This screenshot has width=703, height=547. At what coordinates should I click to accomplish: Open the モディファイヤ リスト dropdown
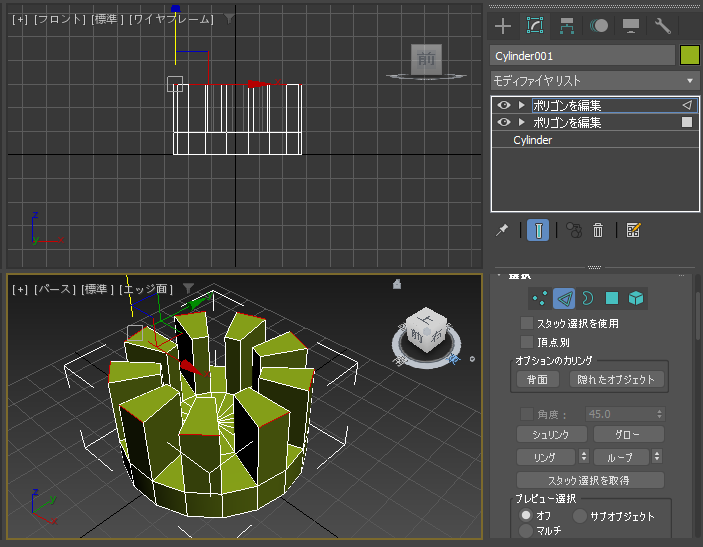point(595,81)
